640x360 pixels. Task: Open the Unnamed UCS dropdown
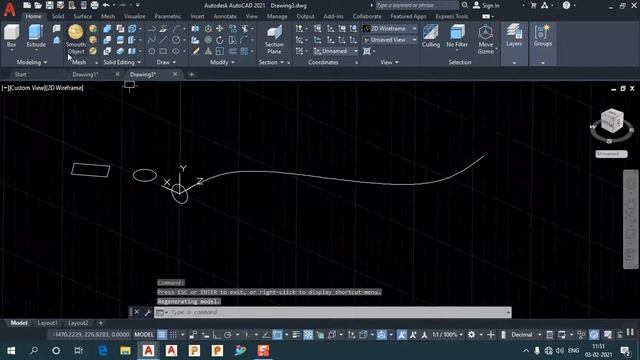[x=336, y=51]
